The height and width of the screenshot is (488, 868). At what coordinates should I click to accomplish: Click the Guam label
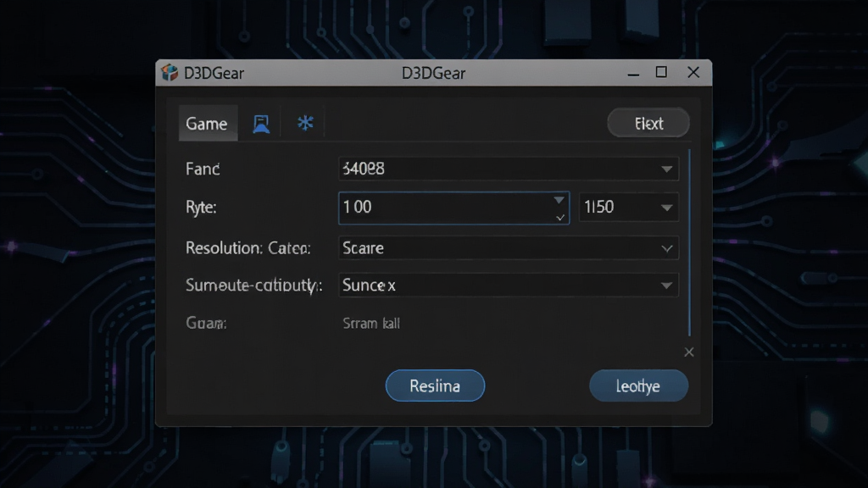(206, 323)
